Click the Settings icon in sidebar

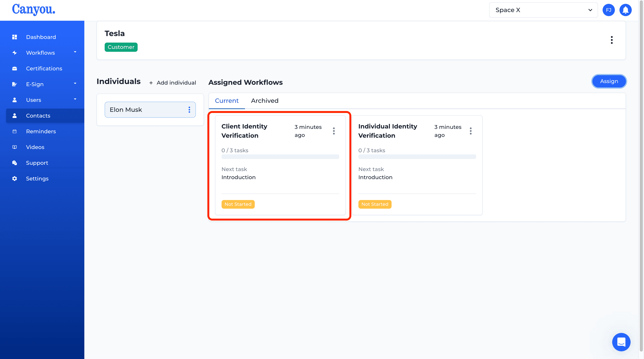(x=15, y=179)
